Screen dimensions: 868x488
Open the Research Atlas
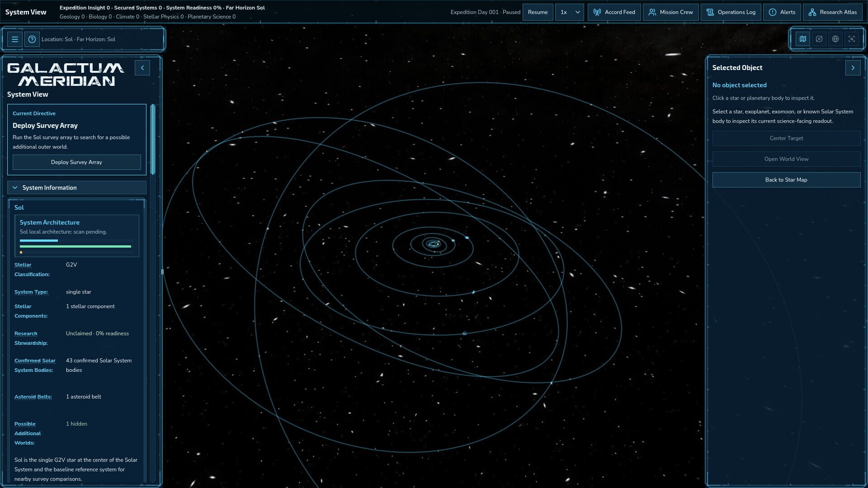click(x=833, y=12)
